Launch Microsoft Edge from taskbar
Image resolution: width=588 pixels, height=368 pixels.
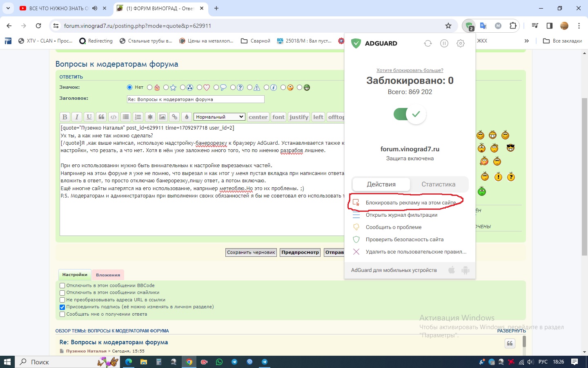pyautogui.click(x=129, y=362)
